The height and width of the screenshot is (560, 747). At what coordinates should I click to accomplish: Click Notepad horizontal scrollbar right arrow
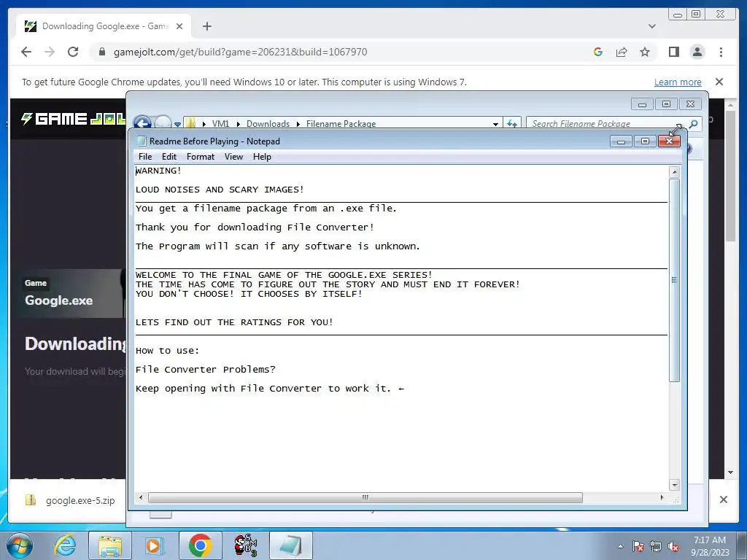coord(662,497)
